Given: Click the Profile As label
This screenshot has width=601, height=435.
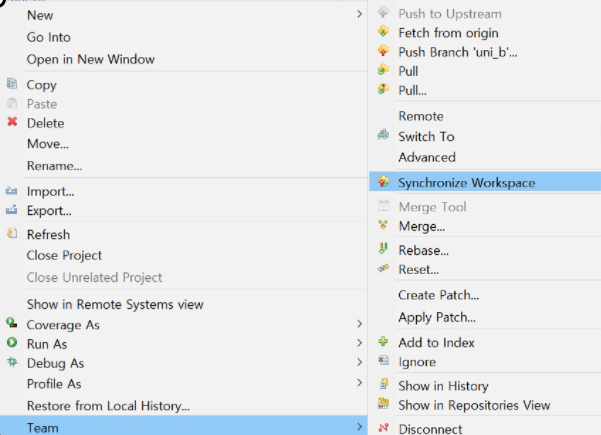Looking at the screenshot, I should coord(54,384).
